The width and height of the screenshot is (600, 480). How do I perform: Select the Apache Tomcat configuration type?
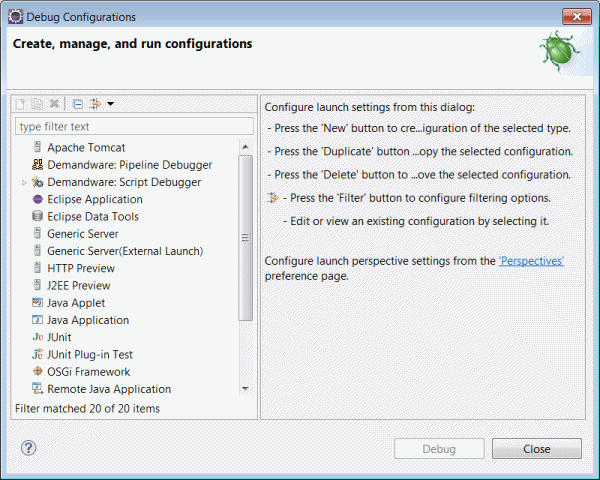tap(86, 147)
